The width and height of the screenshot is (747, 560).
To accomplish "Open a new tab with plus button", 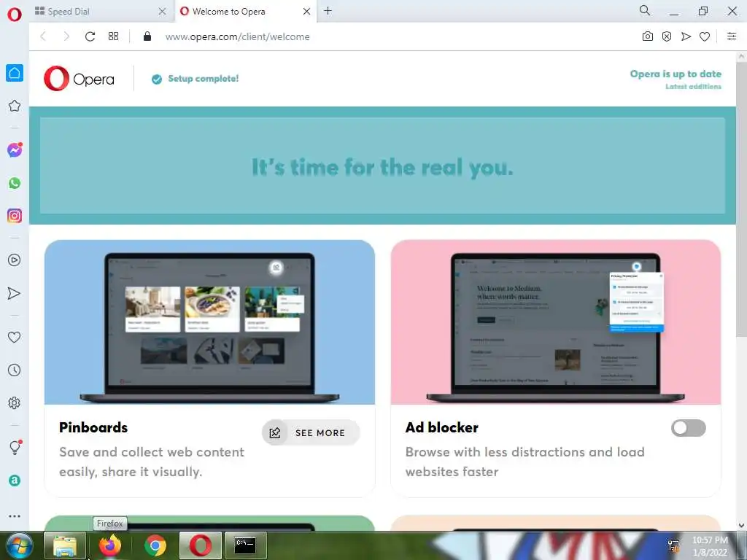I will click(x=328, y=11).
